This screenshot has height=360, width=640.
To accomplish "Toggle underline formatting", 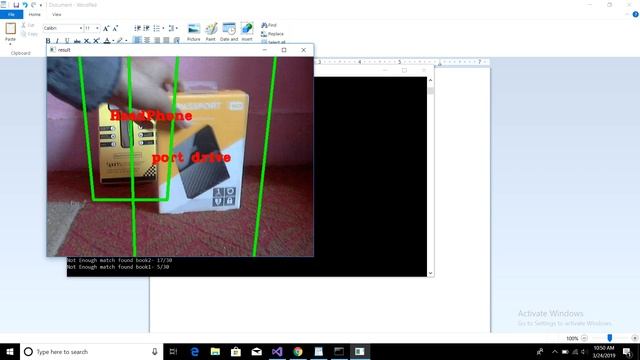I will tap(67, 40).
